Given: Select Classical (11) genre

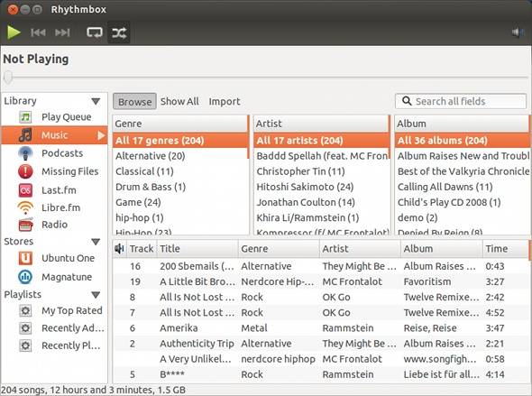Looking at the screenshot, I should point(180,171).
